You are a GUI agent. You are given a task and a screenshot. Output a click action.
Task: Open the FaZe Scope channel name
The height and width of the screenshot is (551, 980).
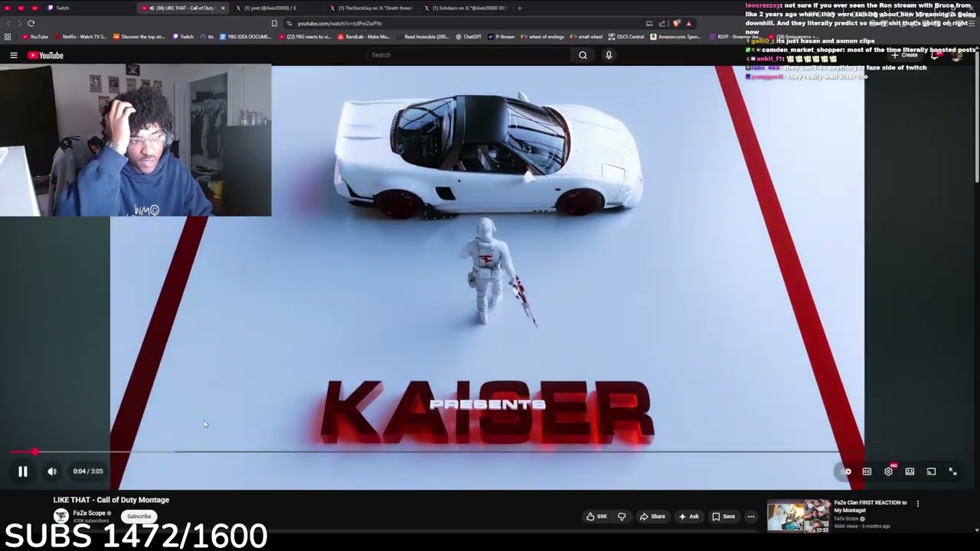90,513
